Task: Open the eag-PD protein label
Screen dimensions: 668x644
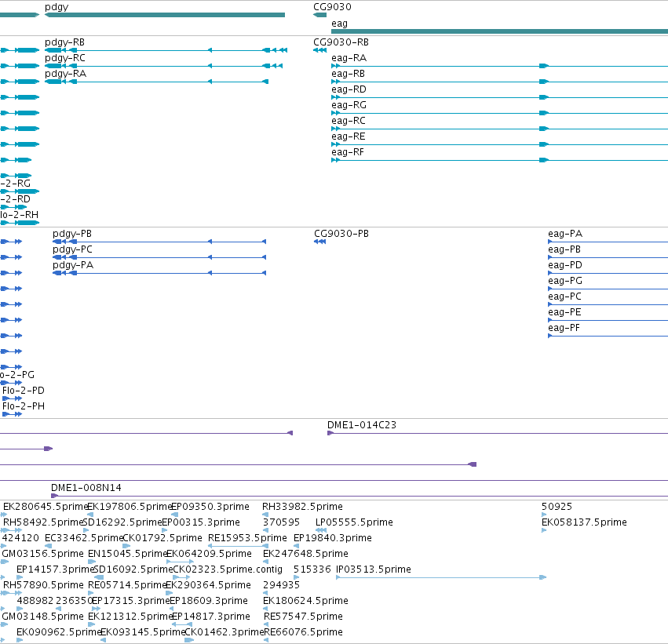Action: (x=565, y=265)
